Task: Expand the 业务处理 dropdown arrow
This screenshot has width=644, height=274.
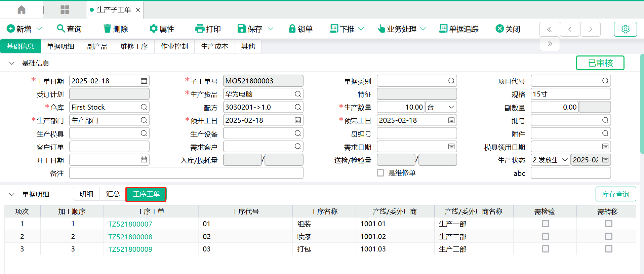Action: click(x=423, y=29)
